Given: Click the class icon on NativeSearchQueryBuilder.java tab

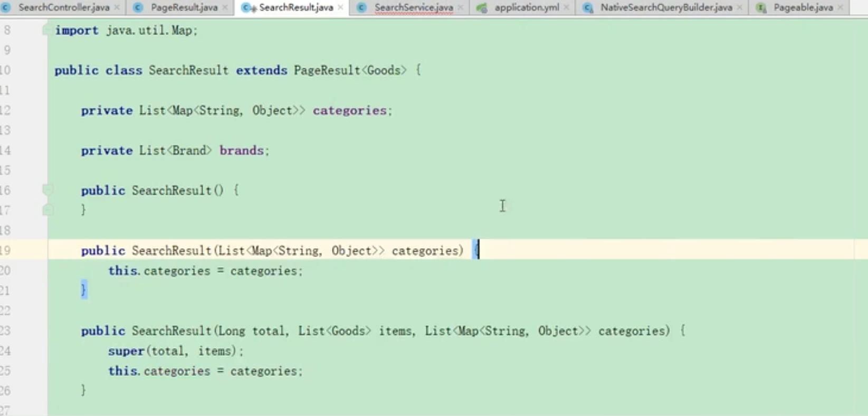Looking at the screenshot, I should (x=588, y=7).
